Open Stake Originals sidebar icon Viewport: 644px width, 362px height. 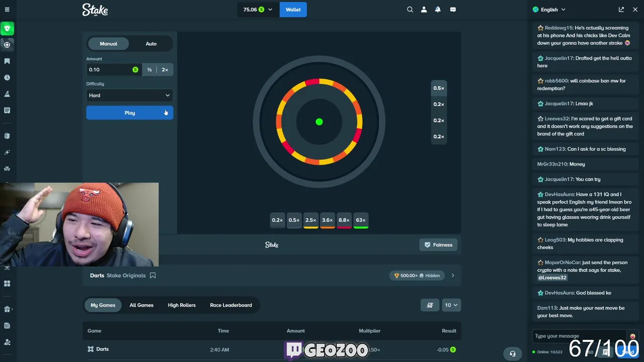pyautogui.click(x=7, y=136)
